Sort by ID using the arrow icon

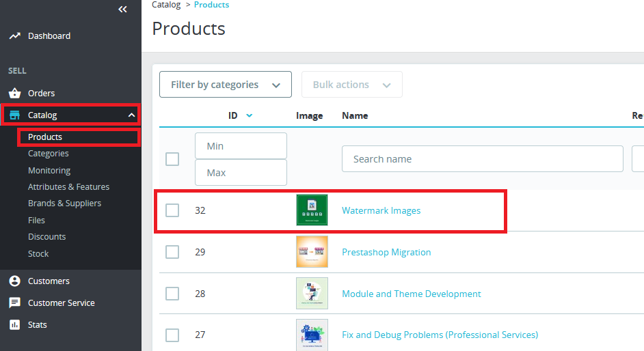[x=249, y=116]
